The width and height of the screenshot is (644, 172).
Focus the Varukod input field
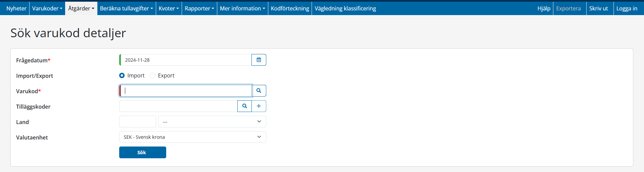[186, 91]
